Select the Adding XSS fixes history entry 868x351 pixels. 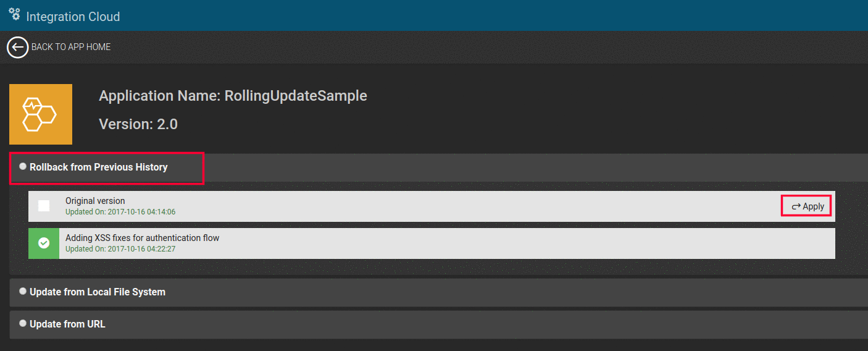[x=143, y=238]
